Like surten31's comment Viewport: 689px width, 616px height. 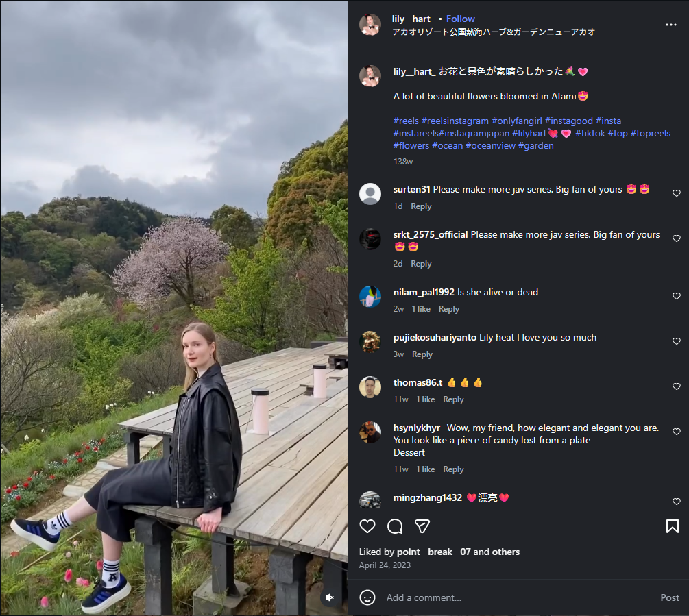click(676, 193)
